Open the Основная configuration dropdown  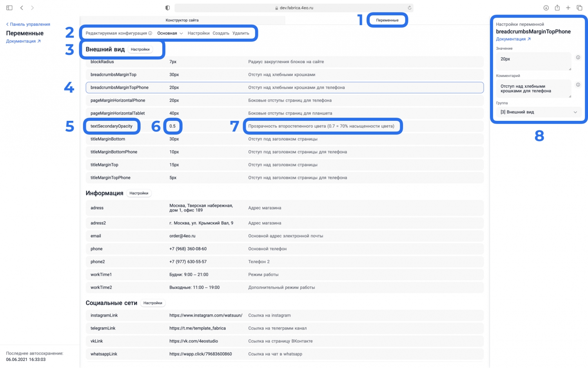pos(170,33)
